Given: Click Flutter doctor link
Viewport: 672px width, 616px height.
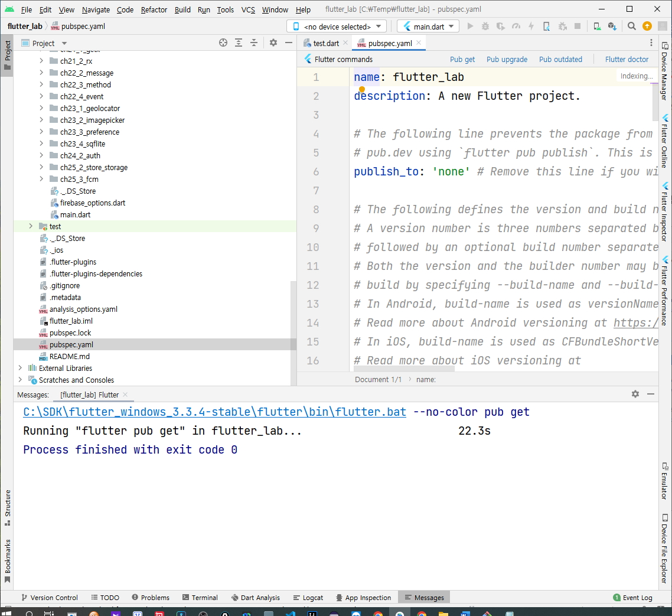Looking at the screenshot, I should (x=627, y=59).
